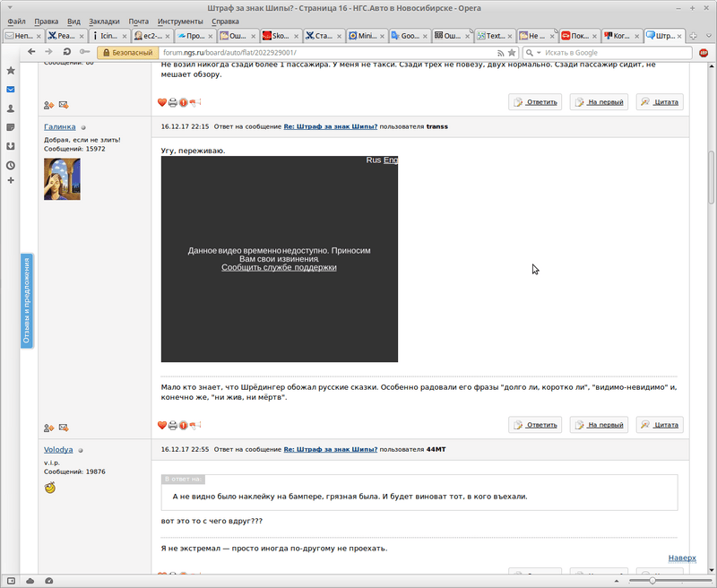Viewport: 717px width, 588px height.
Task: Click Ответить button on Галинка's post
Action: [x=535, y=425]
